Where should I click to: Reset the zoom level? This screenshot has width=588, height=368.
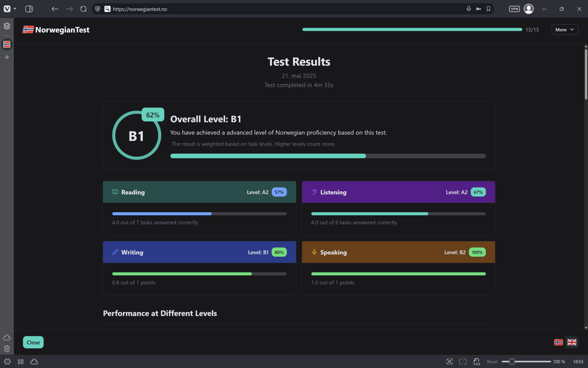[x=492, y=362]
